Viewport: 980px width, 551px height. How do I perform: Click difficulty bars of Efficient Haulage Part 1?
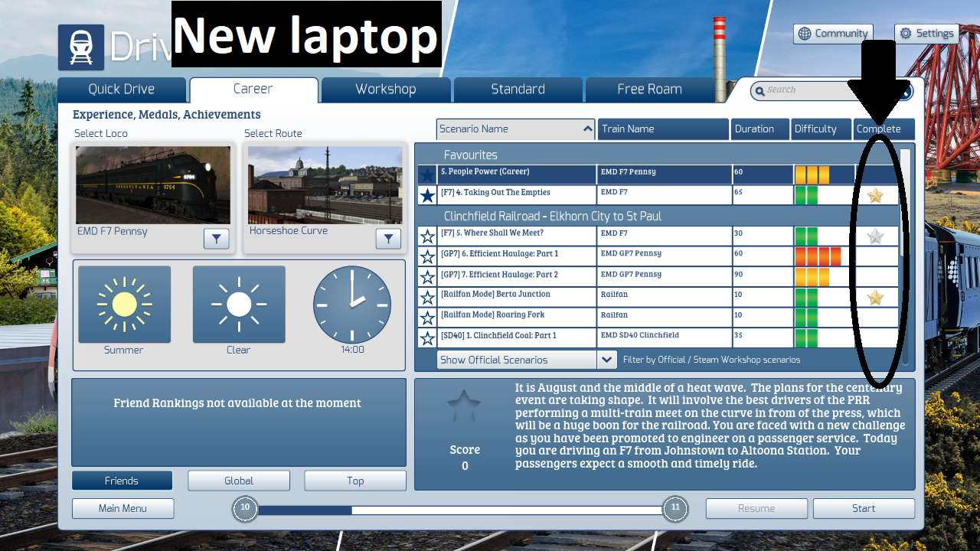point(818,256)
